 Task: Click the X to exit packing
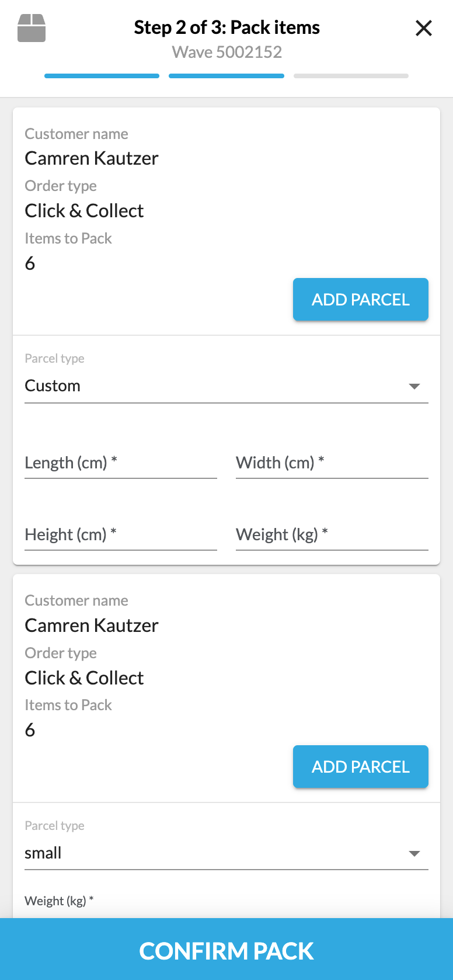point(423,27)
